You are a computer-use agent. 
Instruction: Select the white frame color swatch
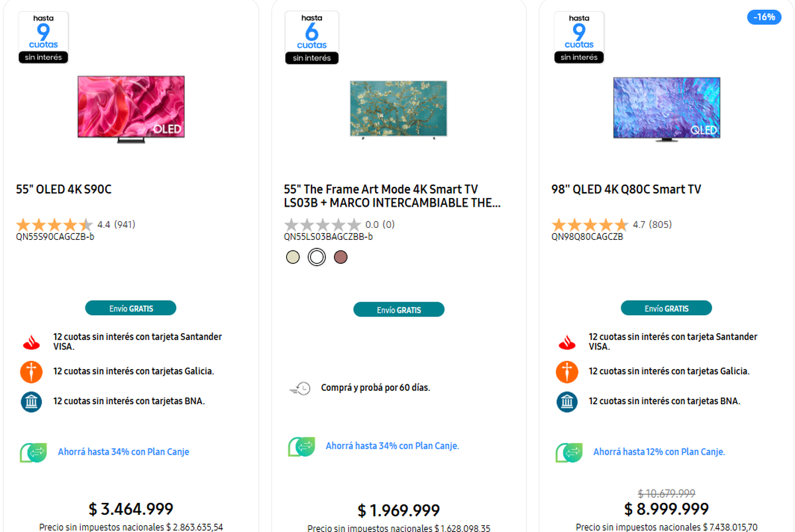317,257
